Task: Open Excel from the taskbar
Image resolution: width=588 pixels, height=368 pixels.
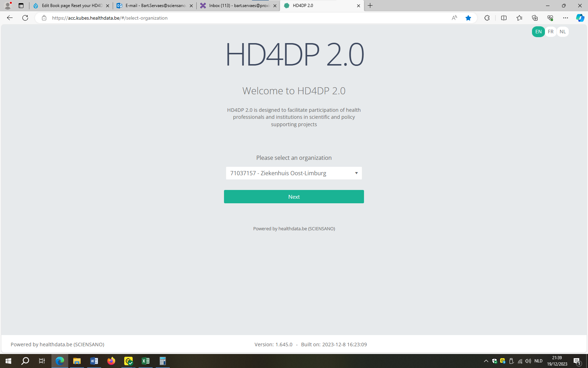Action: (145, 361)
